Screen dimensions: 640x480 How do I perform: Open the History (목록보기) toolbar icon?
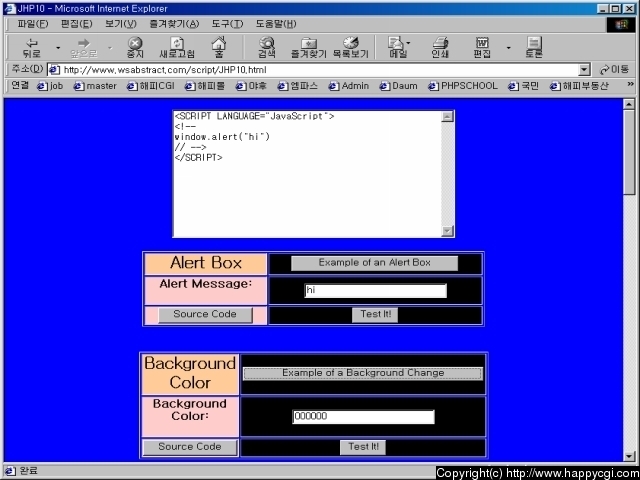tap(351, 48)
